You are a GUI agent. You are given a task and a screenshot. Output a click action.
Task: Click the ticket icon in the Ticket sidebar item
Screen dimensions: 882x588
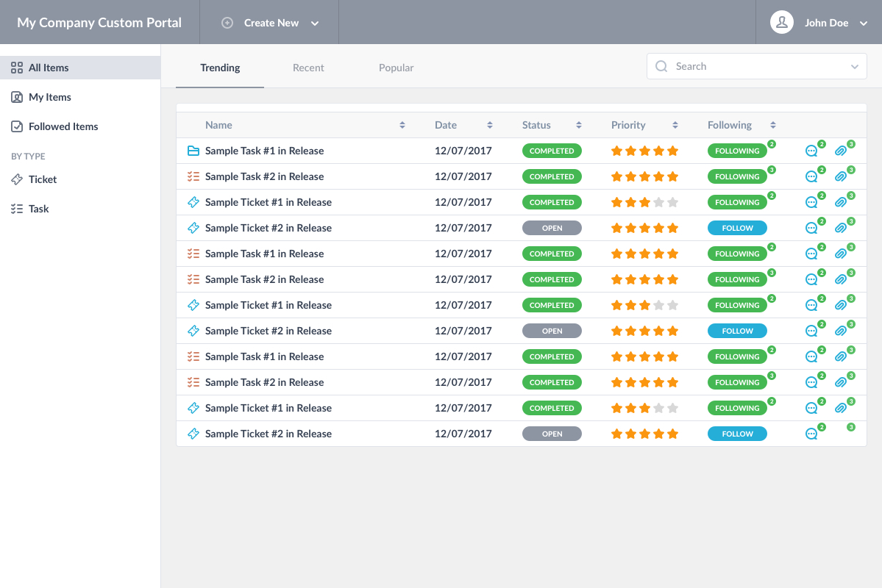[17, 179]
